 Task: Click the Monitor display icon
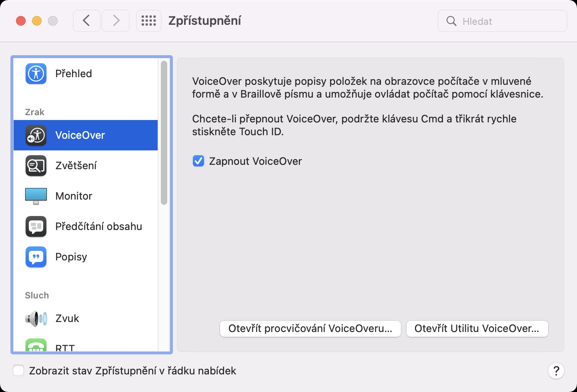pyautogui.click(x=36, y=196)
